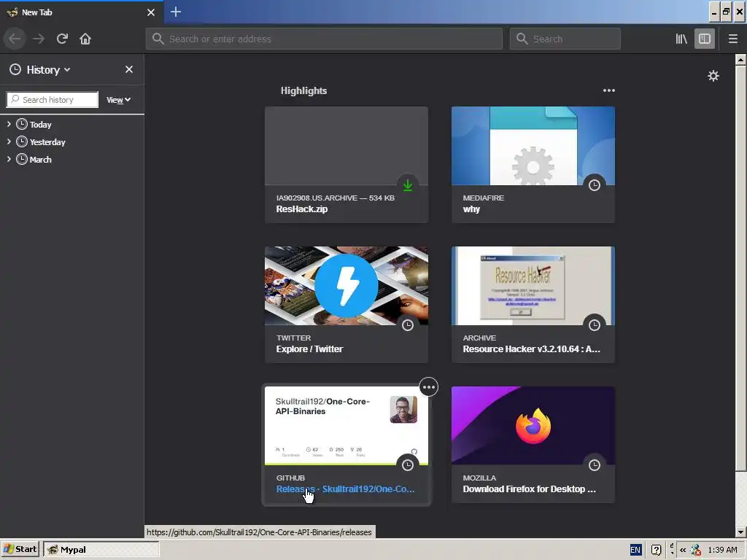Click the Search history field
The width and height of the screenshot is (747, 560).
click(53, 99)
